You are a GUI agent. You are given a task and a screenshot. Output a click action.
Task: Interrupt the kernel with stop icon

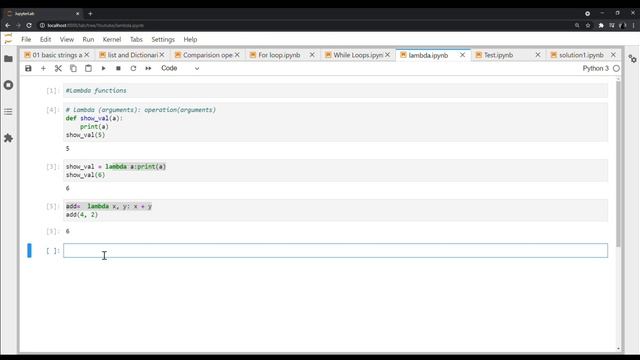click(x=118, y=68)
